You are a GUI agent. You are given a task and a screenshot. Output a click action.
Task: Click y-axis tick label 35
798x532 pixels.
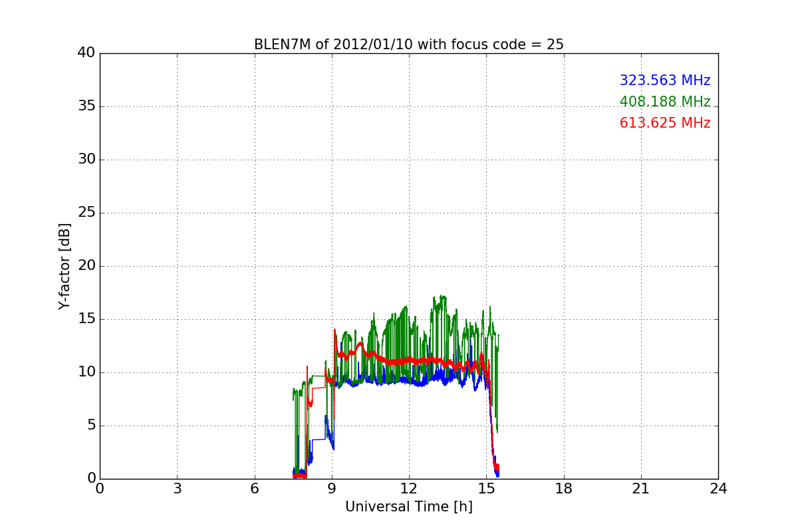pyautogui.click(x=86, y=106)
